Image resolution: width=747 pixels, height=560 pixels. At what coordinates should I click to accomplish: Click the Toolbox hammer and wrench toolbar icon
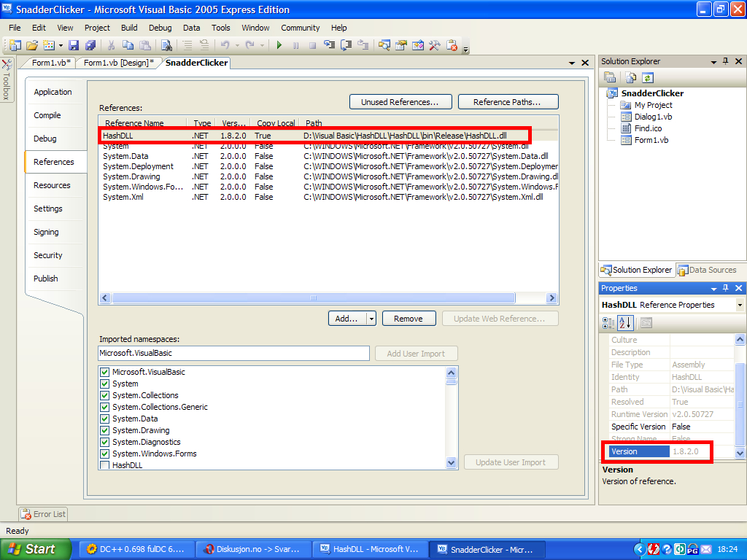435,45
